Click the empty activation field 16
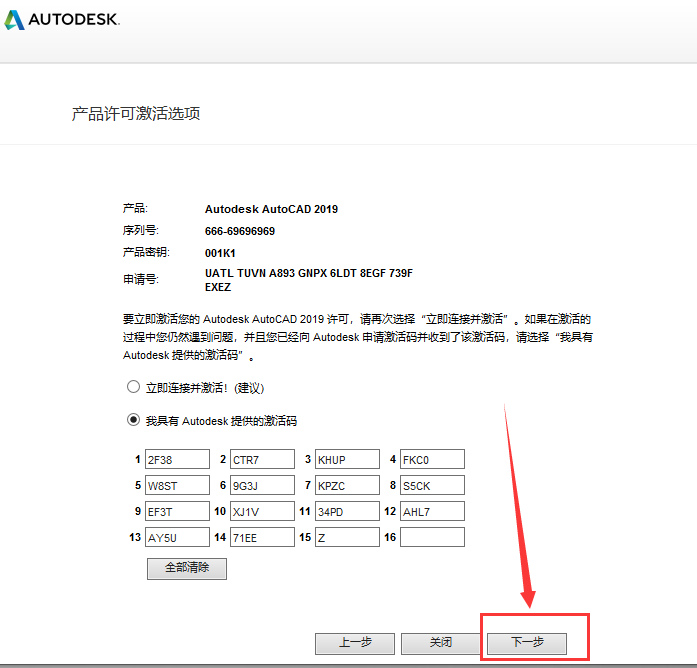The image size is (697, 668). tap(432, 537)
